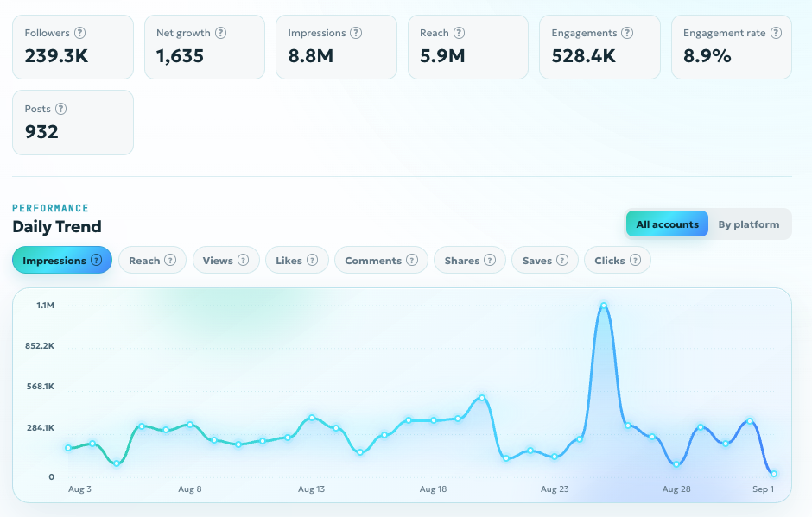The height and width of the screenshot is (517, 812).
Task: Open the help tooltip for Impressions card
Action: (x=356, y=33)
